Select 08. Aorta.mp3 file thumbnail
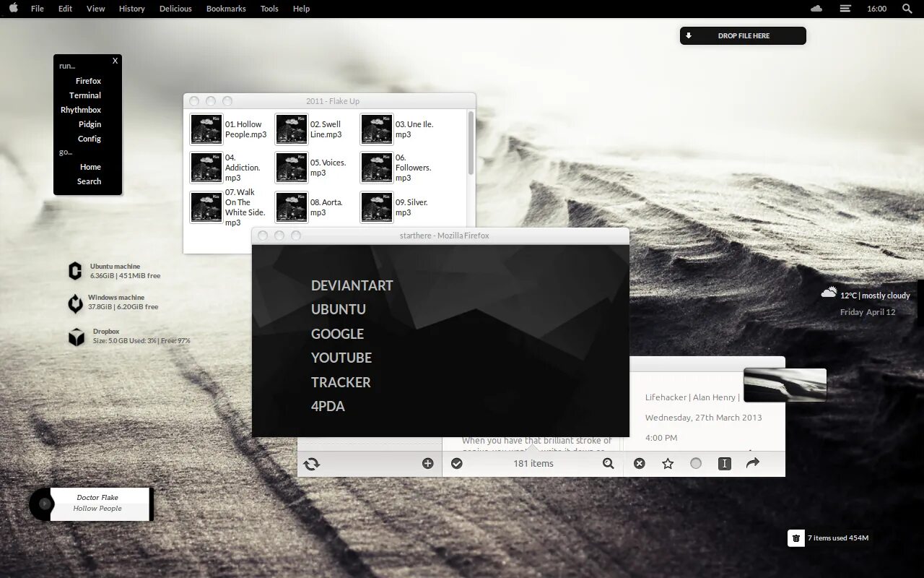This screenshot has width=924, height=578. (x=292, y=207)
